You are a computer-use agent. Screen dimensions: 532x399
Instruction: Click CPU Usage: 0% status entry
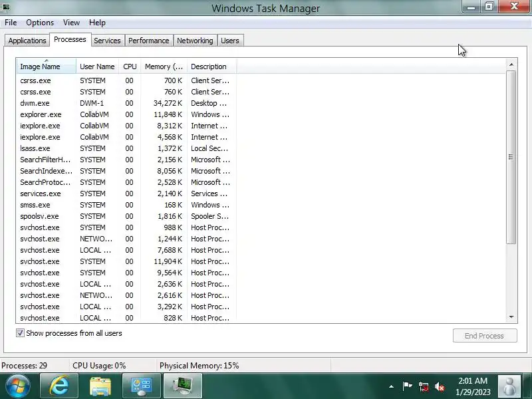click(99, 366)
